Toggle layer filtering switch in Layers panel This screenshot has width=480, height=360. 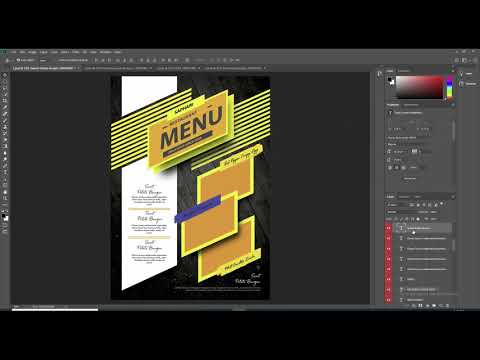coord(442,203)
